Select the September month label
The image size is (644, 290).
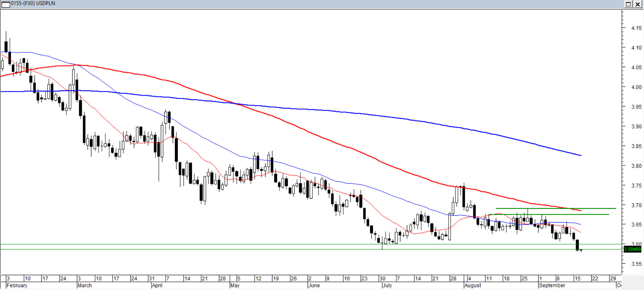coord(552,286)
